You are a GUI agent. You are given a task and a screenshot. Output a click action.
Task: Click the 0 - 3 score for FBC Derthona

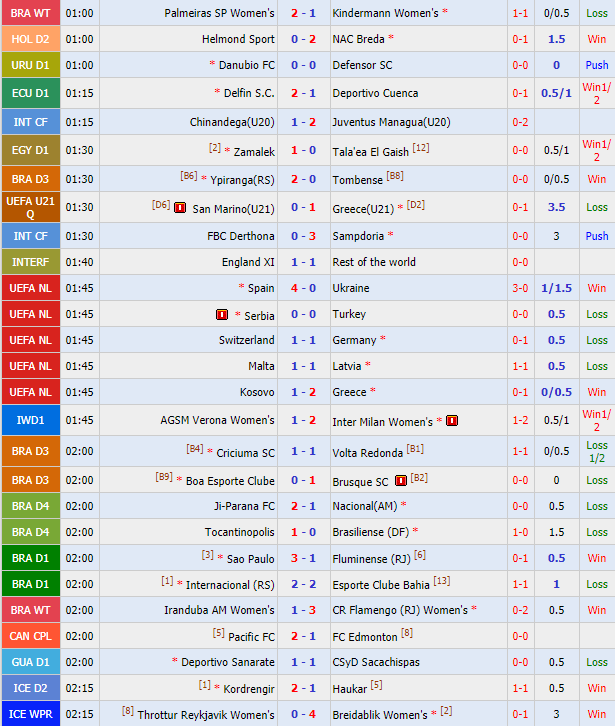click(x=303, y=236)
